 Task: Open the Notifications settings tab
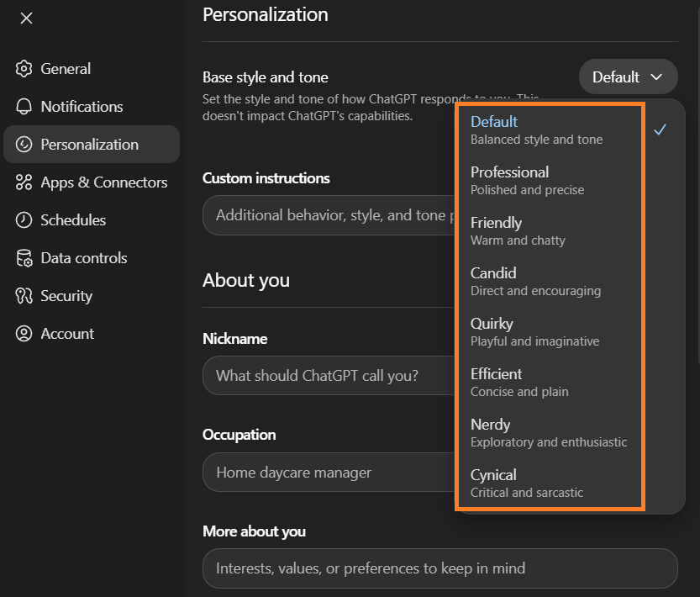(92, 107)
